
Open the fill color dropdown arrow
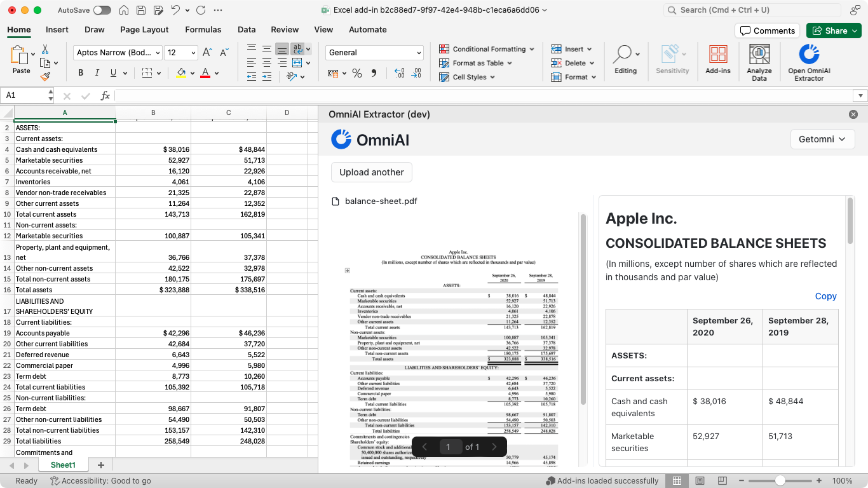click(193, 73)
